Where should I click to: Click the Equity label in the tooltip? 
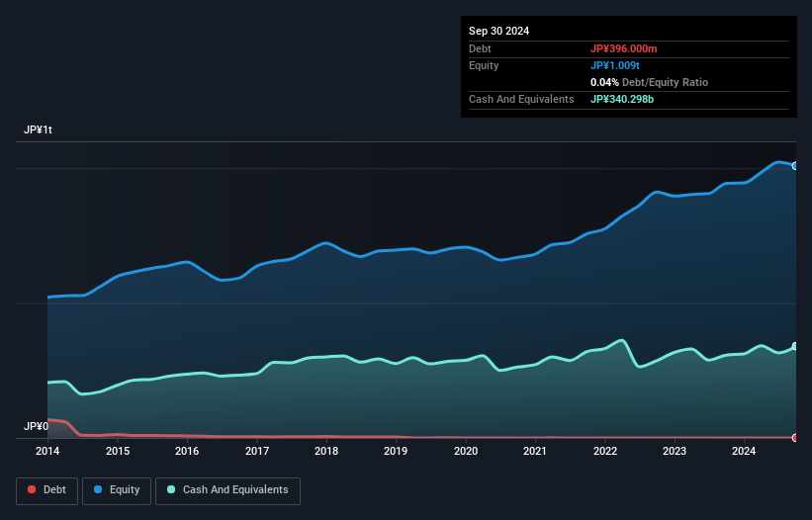coord(484,65)
